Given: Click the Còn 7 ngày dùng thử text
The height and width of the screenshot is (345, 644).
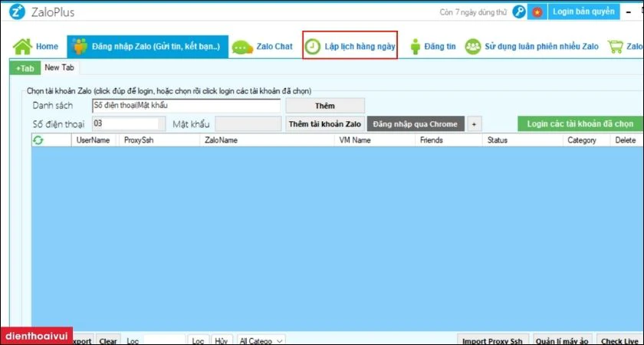Looking at the screenshot, I should (x=473, y=12).
